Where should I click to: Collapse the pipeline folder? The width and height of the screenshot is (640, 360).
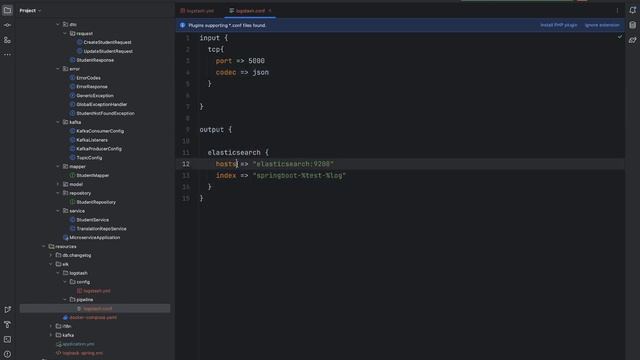pos(64,300)
